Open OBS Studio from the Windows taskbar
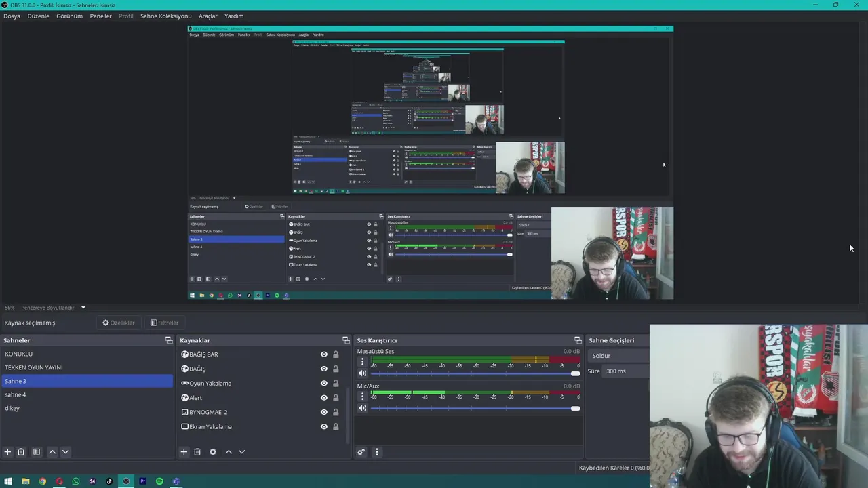 click(x=126, y=481)
